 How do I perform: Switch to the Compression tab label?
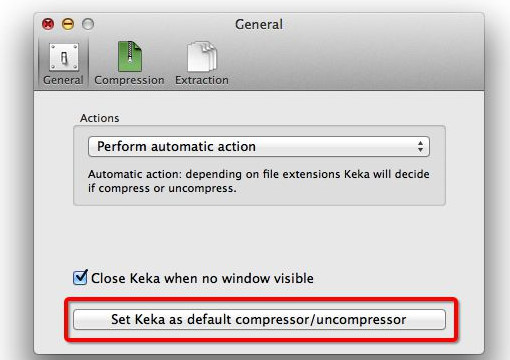(x=129, y=80)
